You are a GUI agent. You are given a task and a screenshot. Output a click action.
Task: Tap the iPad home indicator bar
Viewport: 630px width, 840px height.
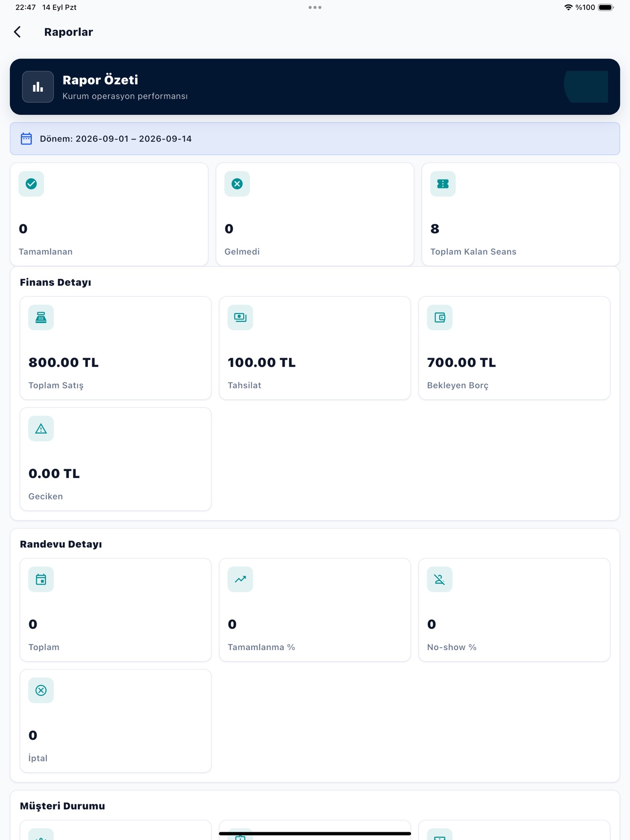coord(315,833)
